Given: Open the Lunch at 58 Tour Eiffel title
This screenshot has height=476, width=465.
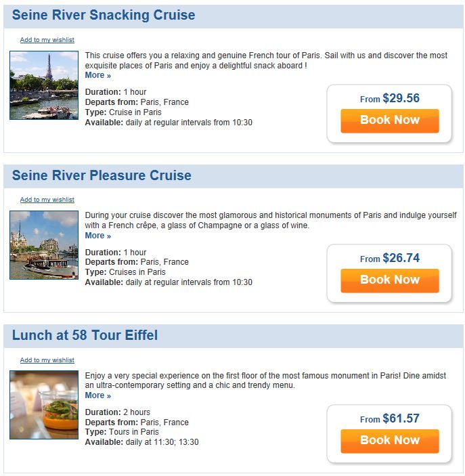Looking at the screenshot, I should click(x=85, y=335).
